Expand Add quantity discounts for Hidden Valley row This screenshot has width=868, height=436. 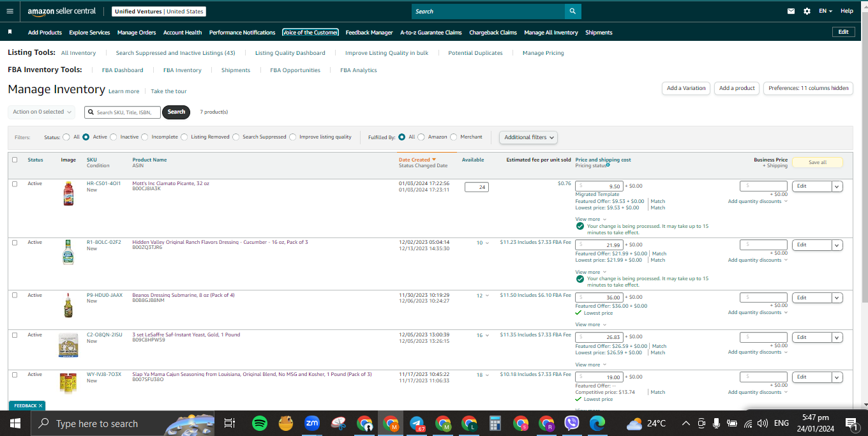(758, 260)
